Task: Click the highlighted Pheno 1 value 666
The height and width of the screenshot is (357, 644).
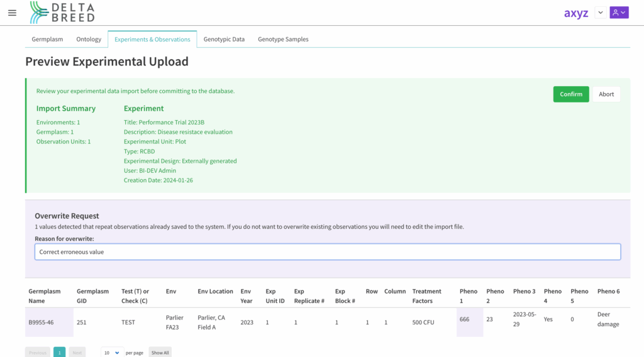Action: click(x=465, y=319)
